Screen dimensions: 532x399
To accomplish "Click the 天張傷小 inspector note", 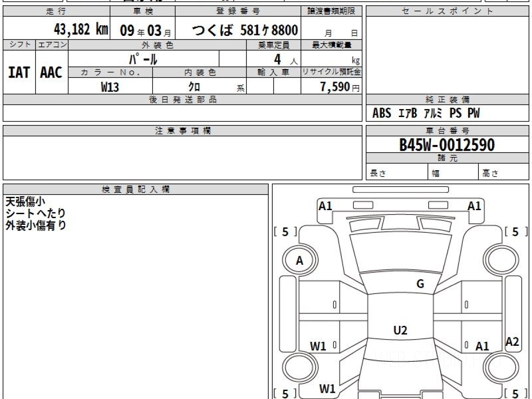I will [25, 202].
